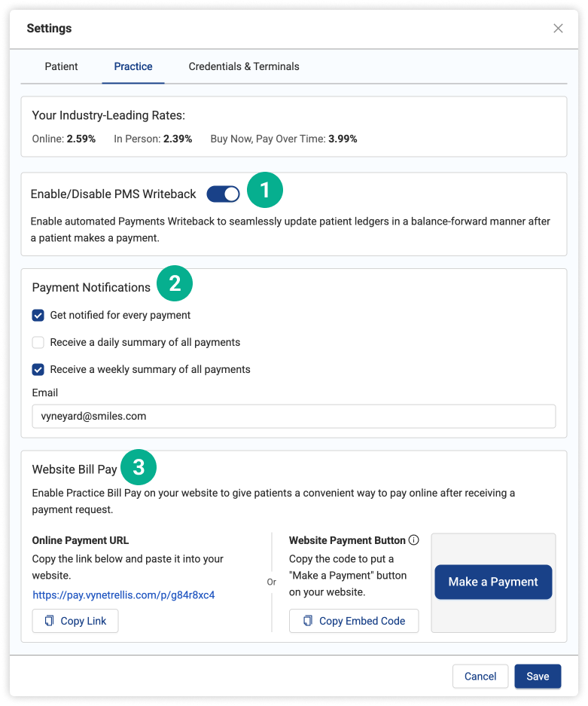This screenshot has height=706, width=588.
Task: Click the info icon beside Website Payment Button
Action: [x=413, y=540]
